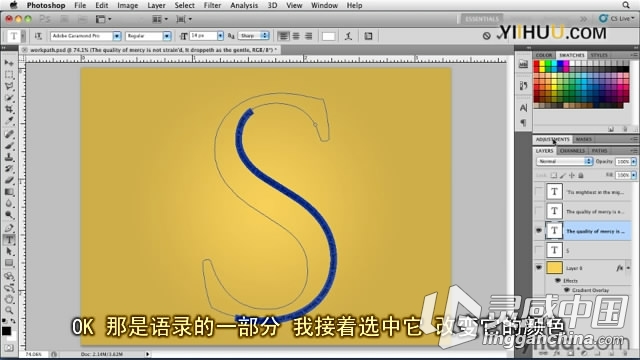Viewport: 640px width, 360px height.
Task: Click Create Warped Text icon
Action: (x=348, y=36)
